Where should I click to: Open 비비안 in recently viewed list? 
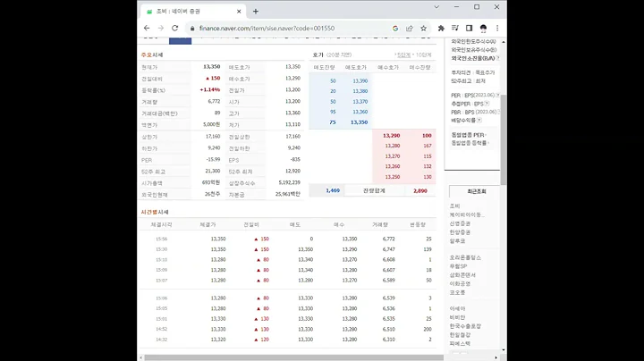point(457,317)
